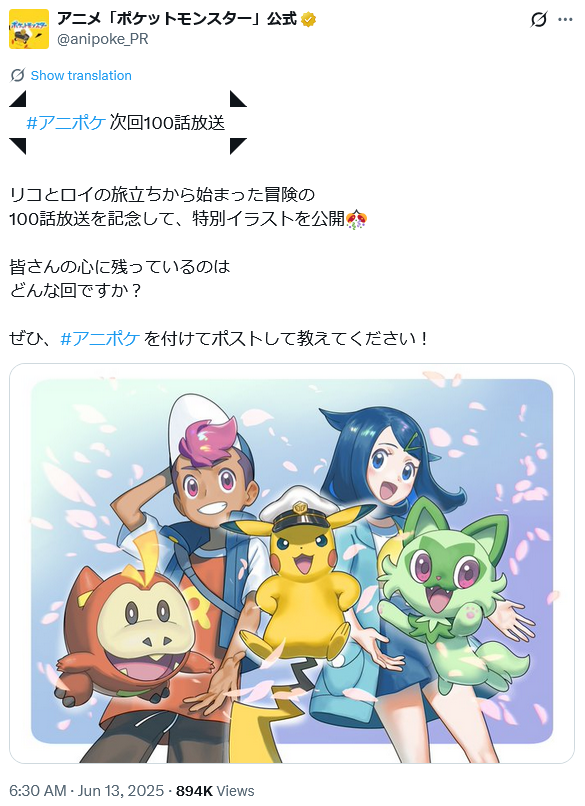Click the 894K Views count
The image size is (585, 806).
pyautogui.click(x=215, y=791)
